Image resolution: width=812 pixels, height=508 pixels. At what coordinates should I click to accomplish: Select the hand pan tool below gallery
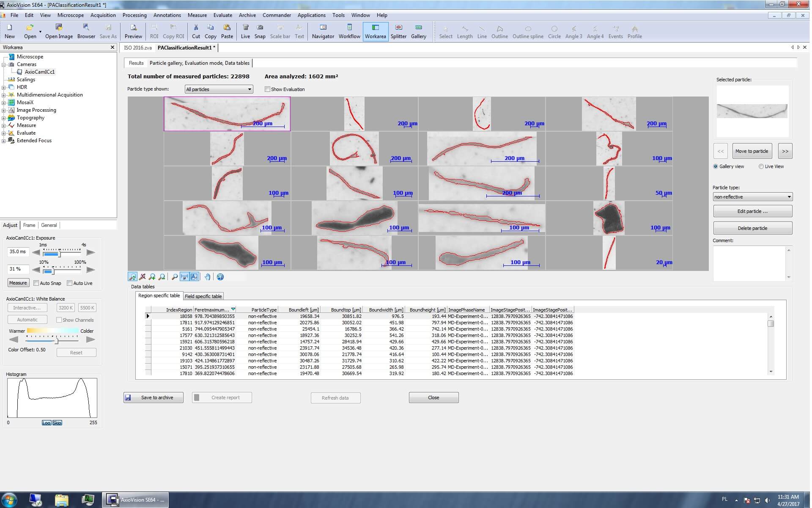(207, 277)
